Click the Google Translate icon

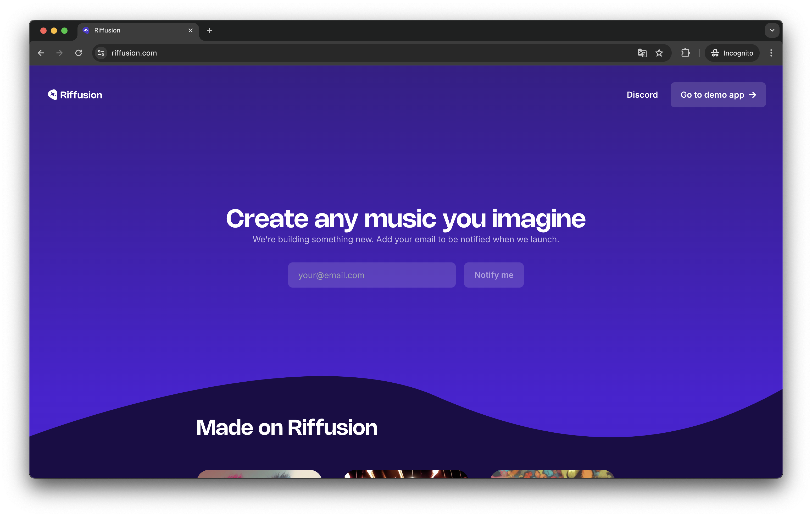click(x=642, y=53)
